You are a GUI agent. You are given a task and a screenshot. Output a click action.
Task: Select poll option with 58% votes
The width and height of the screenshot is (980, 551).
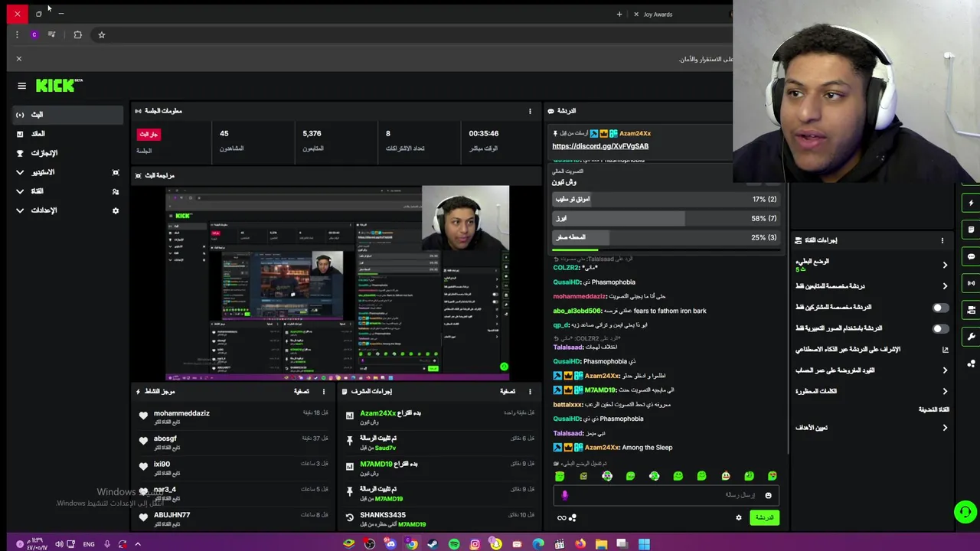point(665,218)
